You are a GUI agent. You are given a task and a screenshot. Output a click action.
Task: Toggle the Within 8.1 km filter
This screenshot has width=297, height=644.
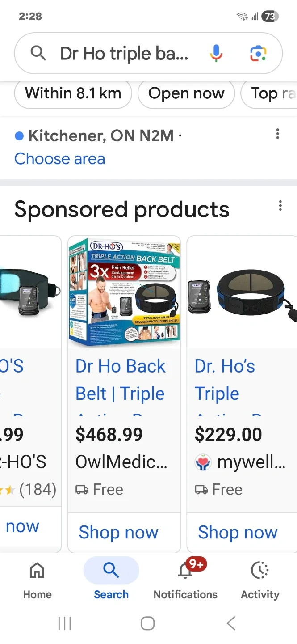73,94
